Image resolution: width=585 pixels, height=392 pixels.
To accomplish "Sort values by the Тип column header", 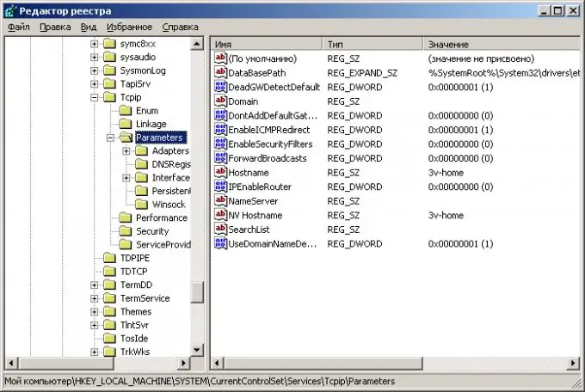I will tap(373, 44).
